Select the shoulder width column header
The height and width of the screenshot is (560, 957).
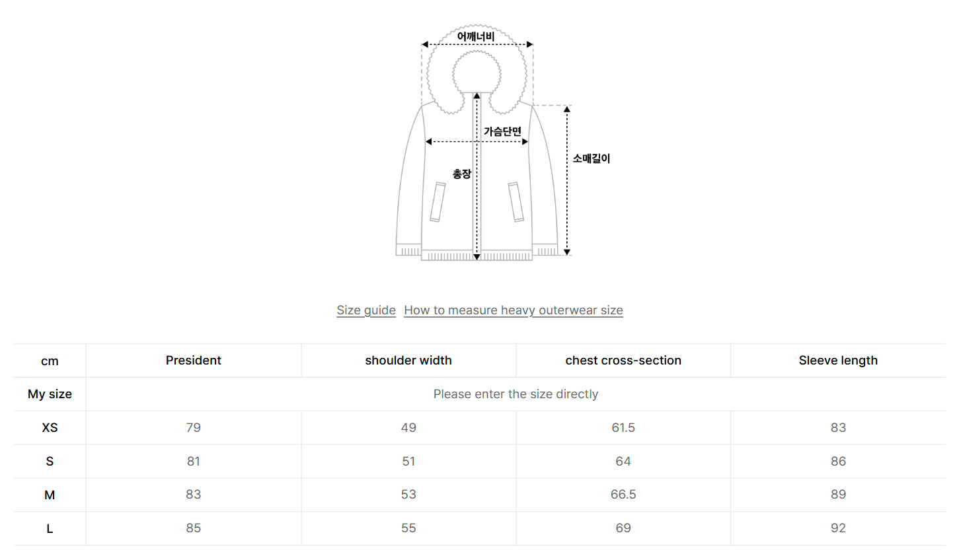(x=408, y=361)
